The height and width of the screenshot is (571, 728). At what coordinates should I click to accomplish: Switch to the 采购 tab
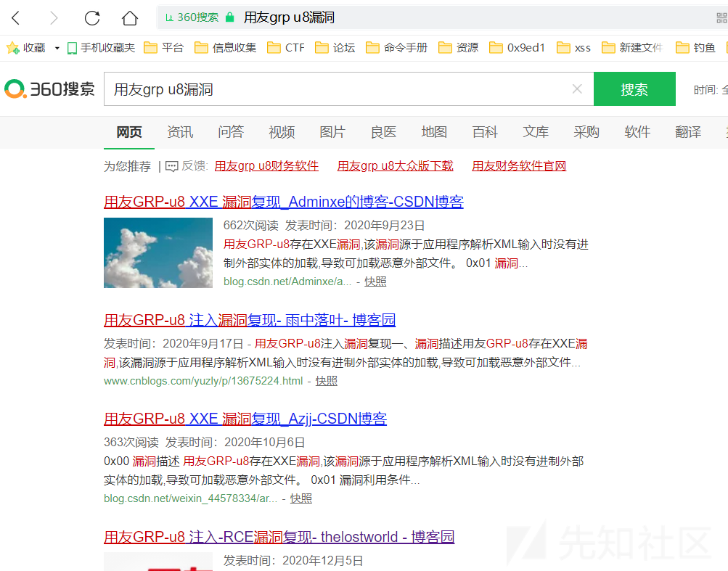(x=586, y=132)
